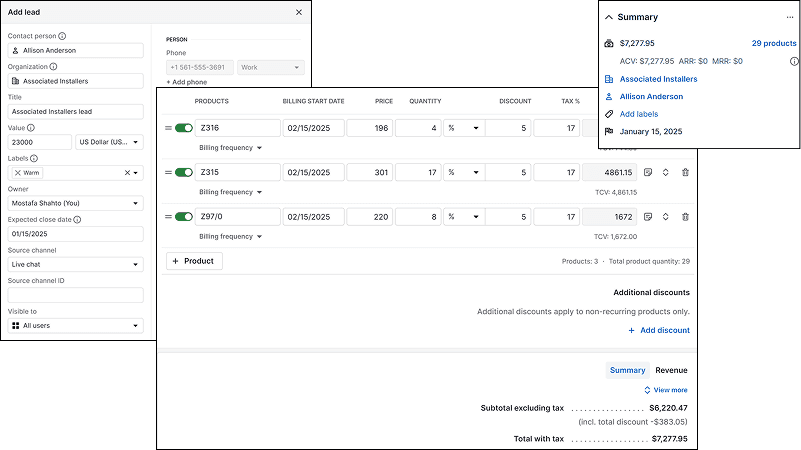Viewport: 801px width, 450px height.
Task: Click the + Product button
Action: tap(194, 261)
